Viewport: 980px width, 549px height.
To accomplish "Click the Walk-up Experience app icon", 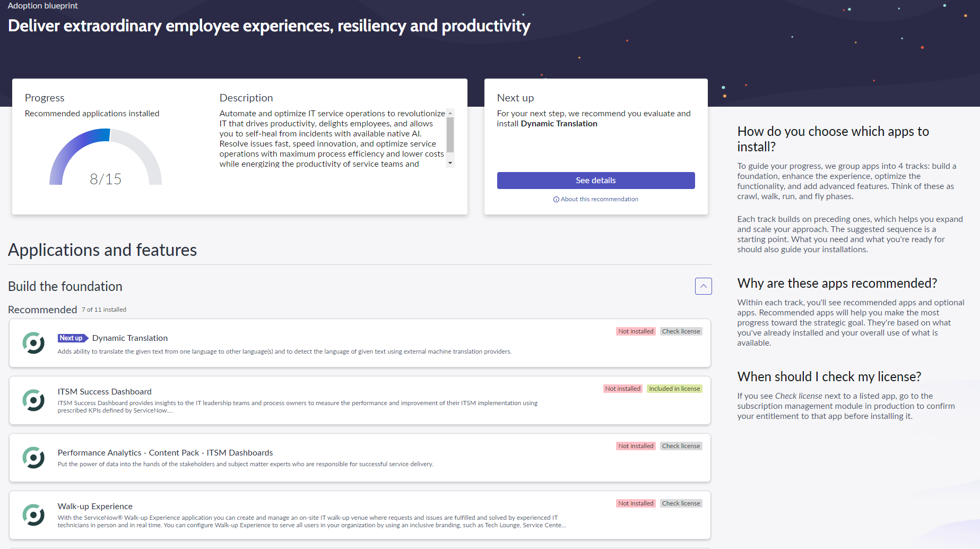I will click(x=33, y=515).
